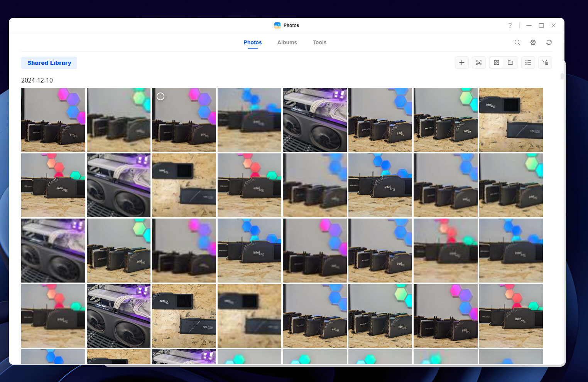Tick the selection circle on the third photo
Image resolution: width=588 pixels, height=382 pixels.
click(161, 96)
